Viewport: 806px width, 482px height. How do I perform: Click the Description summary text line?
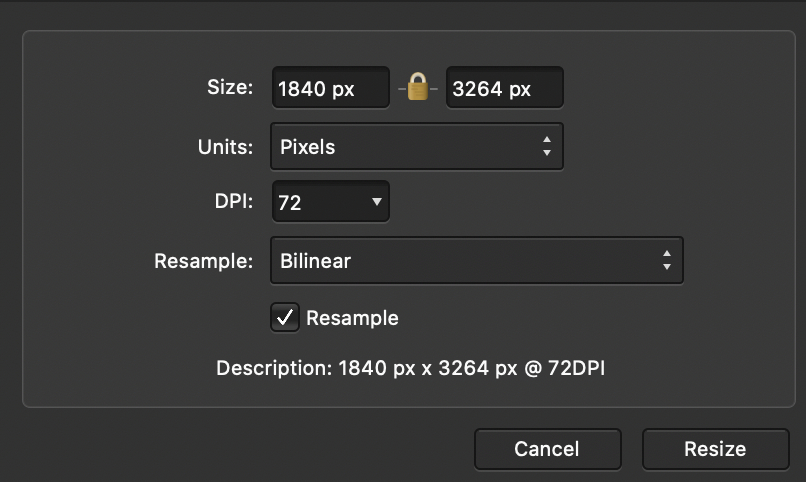410,369
